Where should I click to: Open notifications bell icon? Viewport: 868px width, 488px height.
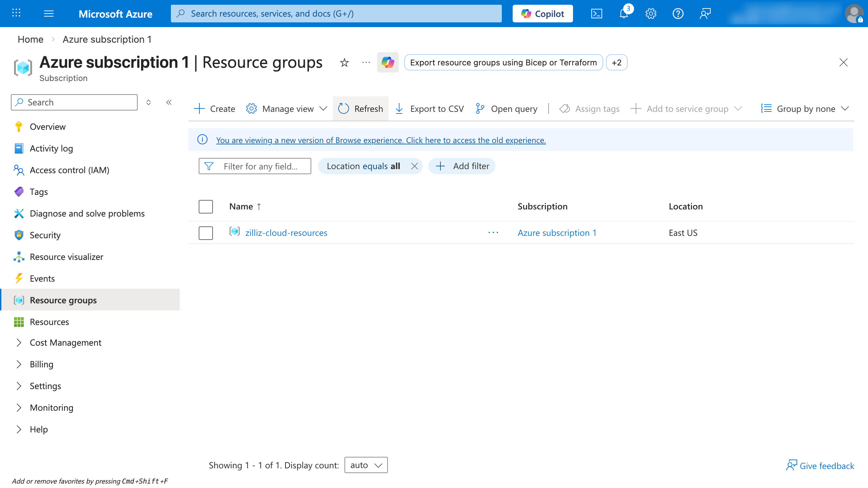pos(624,14)
